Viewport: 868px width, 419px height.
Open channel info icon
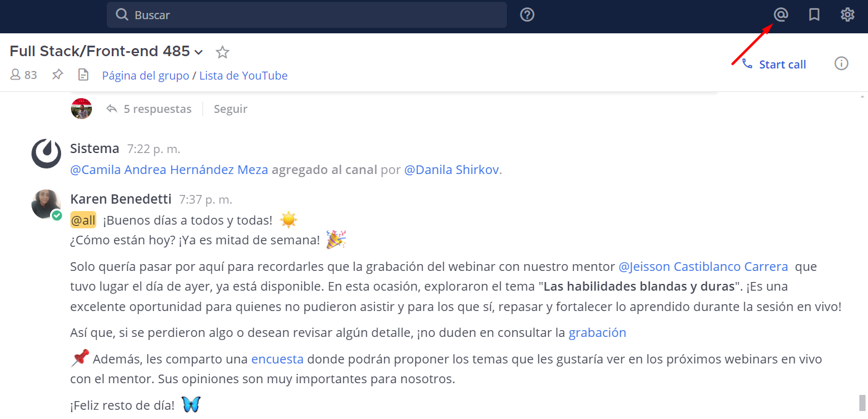[x=841, y=64]
